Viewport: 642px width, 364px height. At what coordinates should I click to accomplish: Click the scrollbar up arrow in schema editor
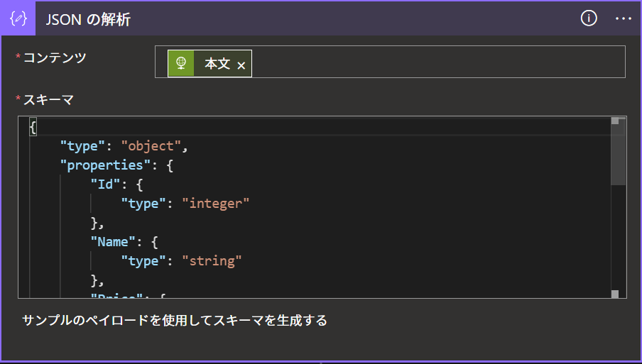pos(615,121)
